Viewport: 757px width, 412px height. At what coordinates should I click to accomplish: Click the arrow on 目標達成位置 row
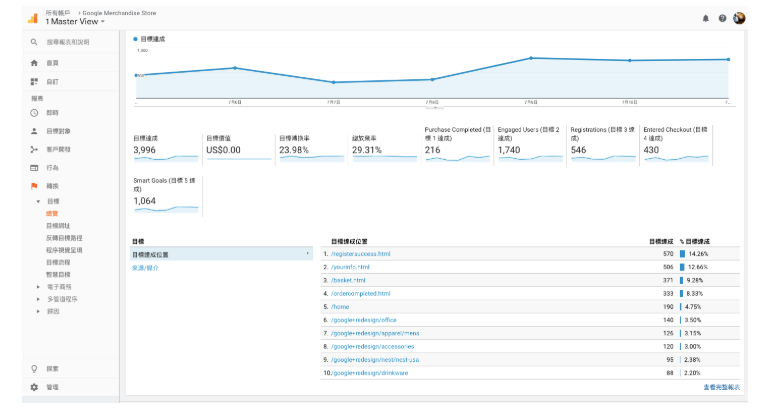pyautogui.click(x=308, y=254)
